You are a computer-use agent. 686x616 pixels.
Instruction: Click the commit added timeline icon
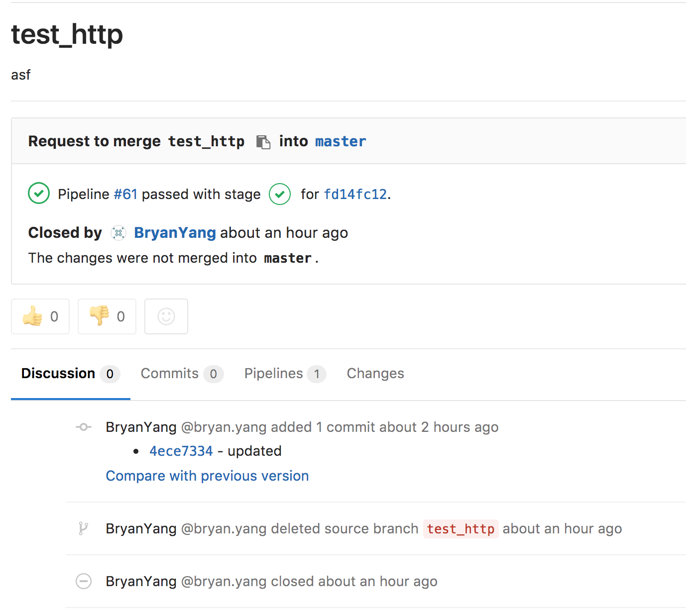click(x=84, y=427)
